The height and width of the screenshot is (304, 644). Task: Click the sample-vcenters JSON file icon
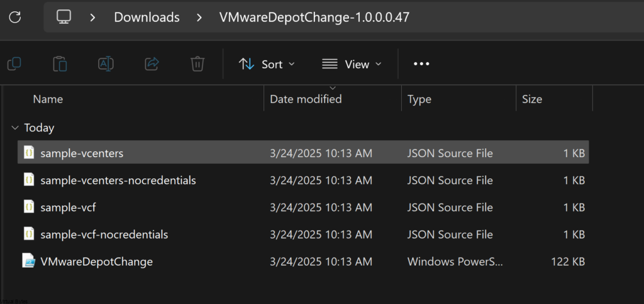click(x=29, y=152)
